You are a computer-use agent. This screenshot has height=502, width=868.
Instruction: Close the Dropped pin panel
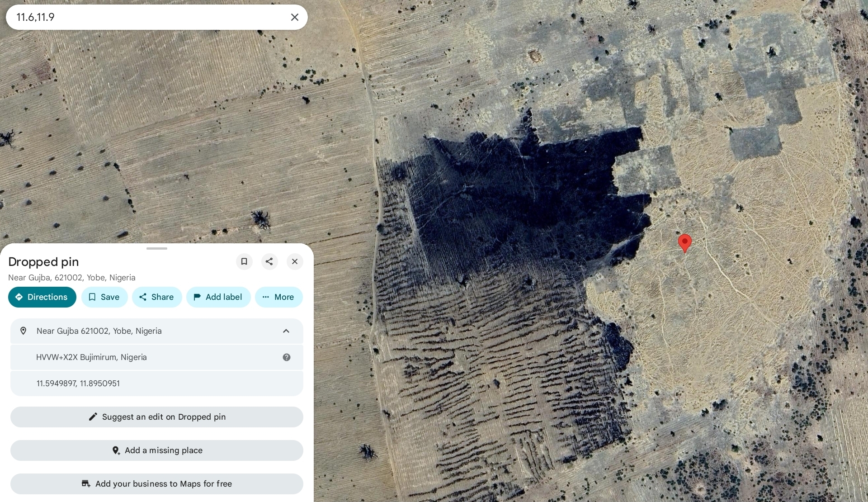coord(294,261)
